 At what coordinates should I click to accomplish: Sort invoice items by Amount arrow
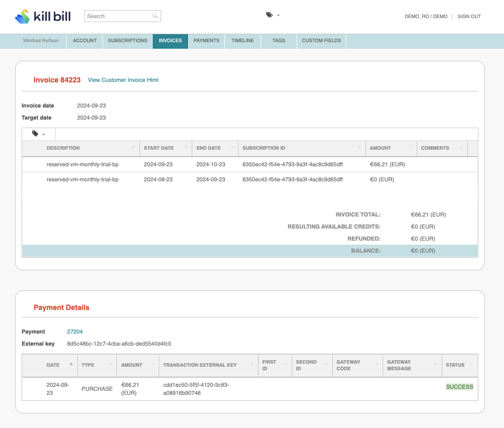[x=411, y=147]
